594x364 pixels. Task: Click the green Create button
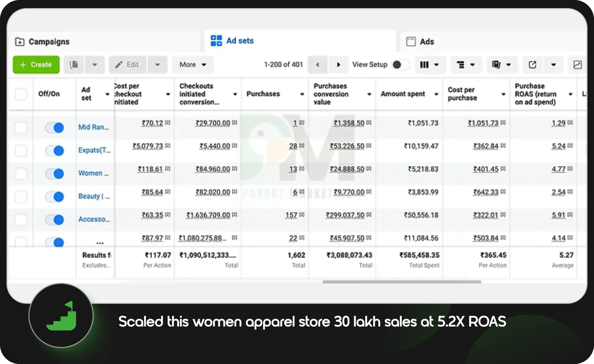click(36, 64)
